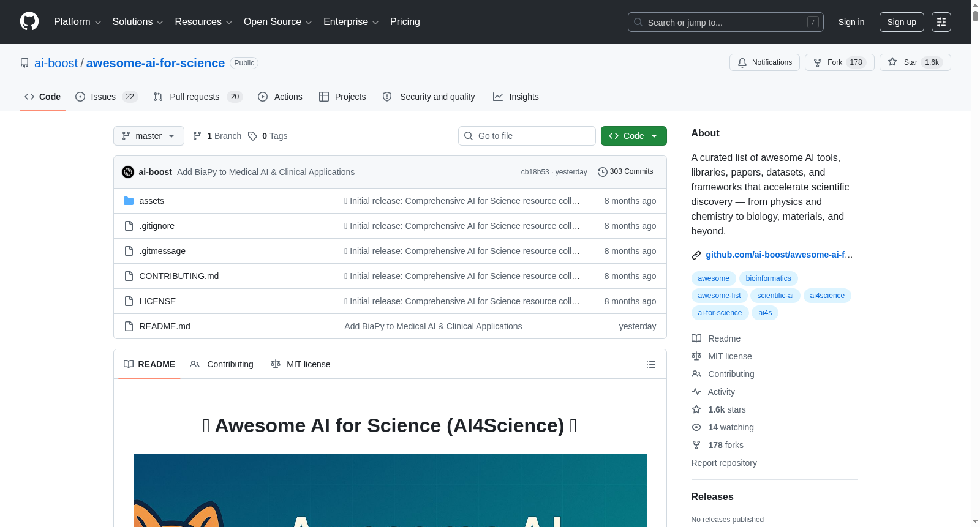
Task: Click the assets folder icon
Action: (129, 201)
